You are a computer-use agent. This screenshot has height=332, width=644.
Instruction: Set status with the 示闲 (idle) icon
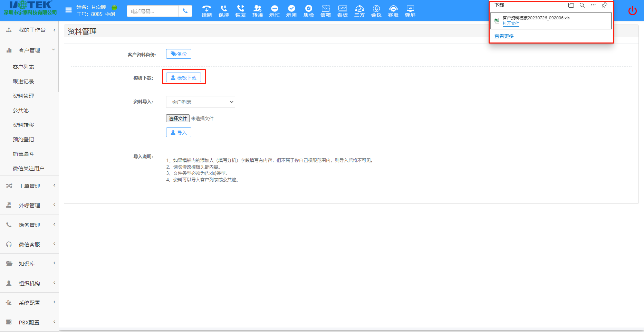coord(291,10)
